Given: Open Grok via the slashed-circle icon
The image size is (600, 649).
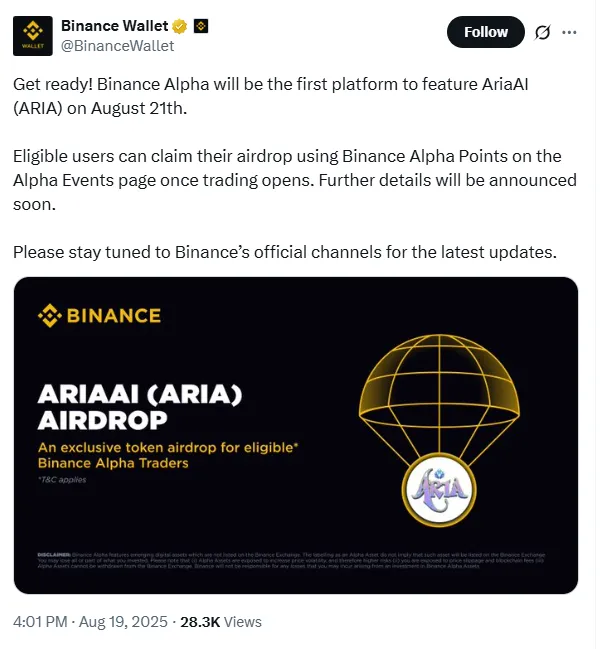Looking at the screenshot, I should pyautogui.click(x=543, y=32).
